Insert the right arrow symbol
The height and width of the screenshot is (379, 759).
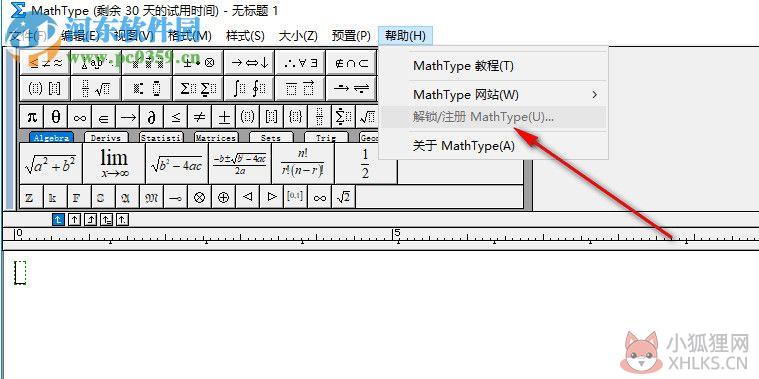click(128, 117)
